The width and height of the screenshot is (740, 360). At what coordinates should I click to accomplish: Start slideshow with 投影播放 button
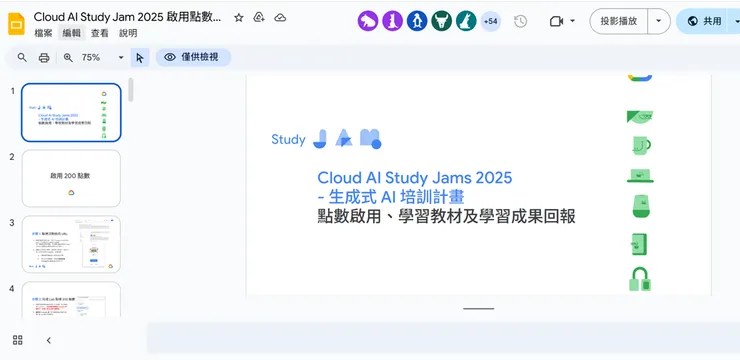pyautogui.click(x=619, y=21)
